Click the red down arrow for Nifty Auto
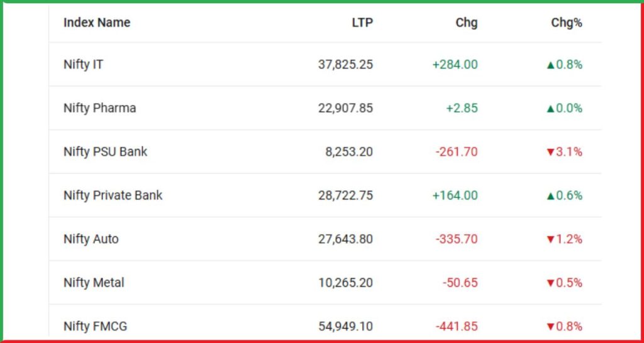 (551, 239)
